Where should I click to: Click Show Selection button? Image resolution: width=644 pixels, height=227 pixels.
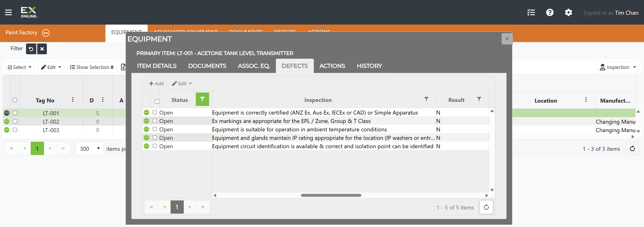tap(92, 67)
